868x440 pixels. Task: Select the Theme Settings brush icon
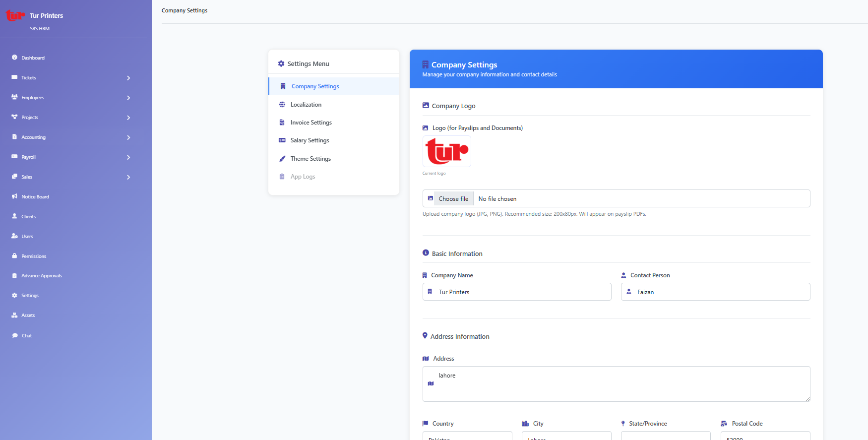pyautogui.click(x=282, y=159)
